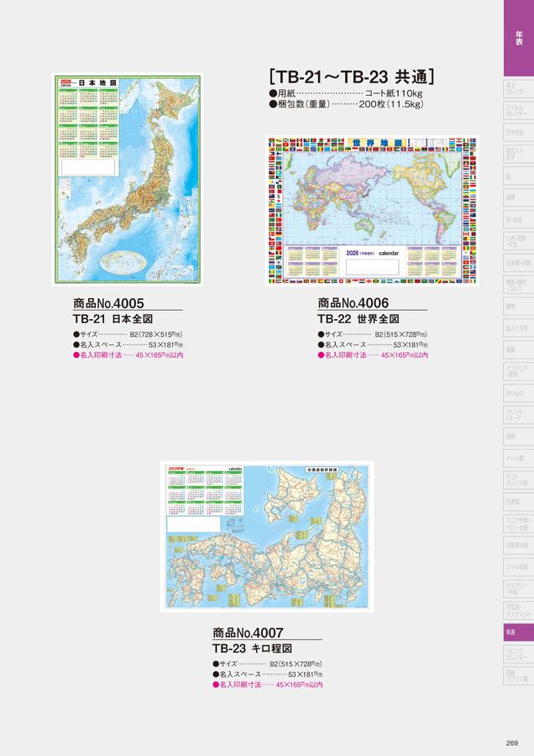Click the pink 名入印刷寸法 line under TB-23

tap(268, 685)
